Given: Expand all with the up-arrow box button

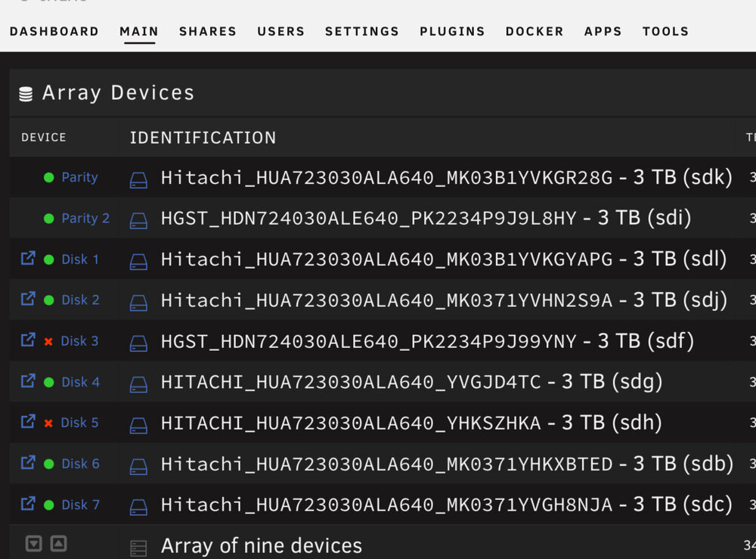Looking at the screenshot, I should (58, 544).
